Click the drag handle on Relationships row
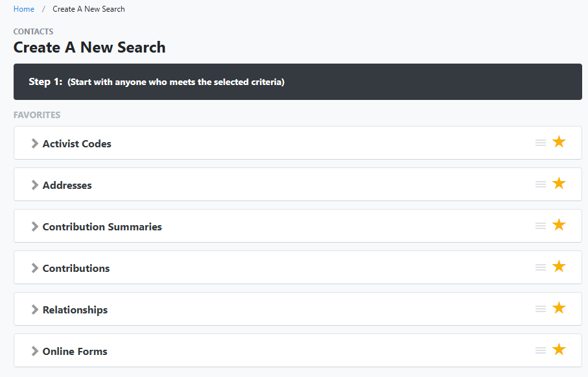The width and height of the screenshot is (588, 377). 540,310
